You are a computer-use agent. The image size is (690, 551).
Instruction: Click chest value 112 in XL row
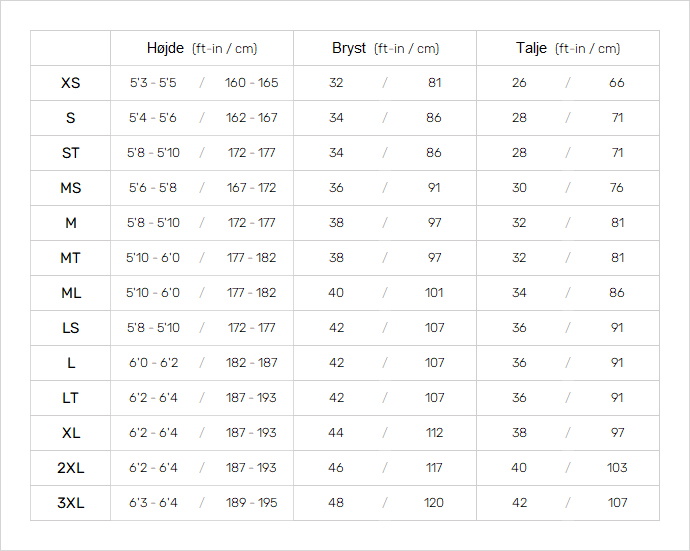(x=434, y=433)
